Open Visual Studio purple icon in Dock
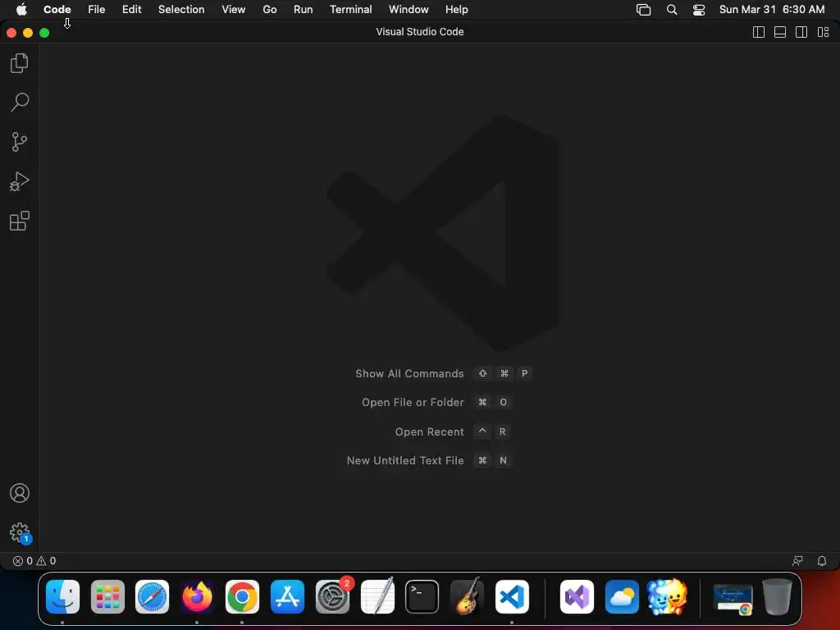This screenshot has width=840, height=630. (577, 597)
